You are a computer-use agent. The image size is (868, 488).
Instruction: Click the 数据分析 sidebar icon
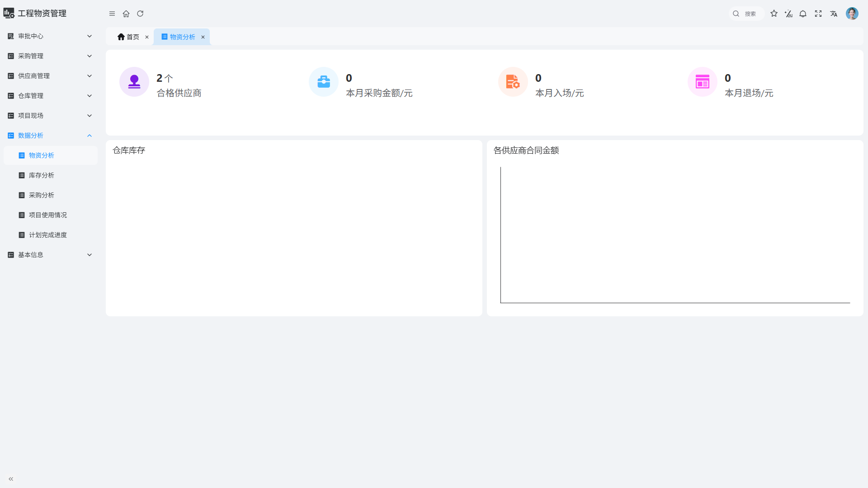(11, 136)
